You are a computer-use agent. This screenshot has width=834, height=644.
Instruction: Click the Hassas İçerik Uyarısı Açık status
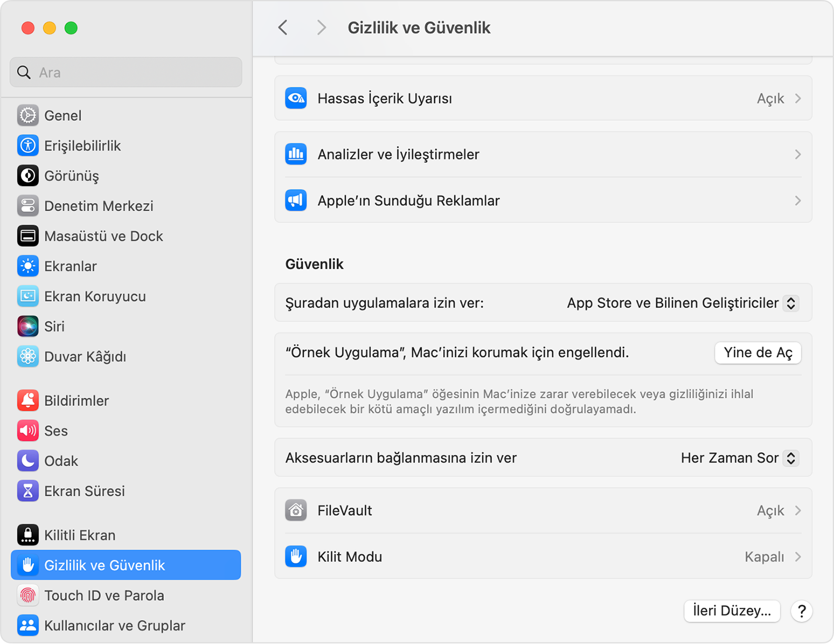coord(770,99)
